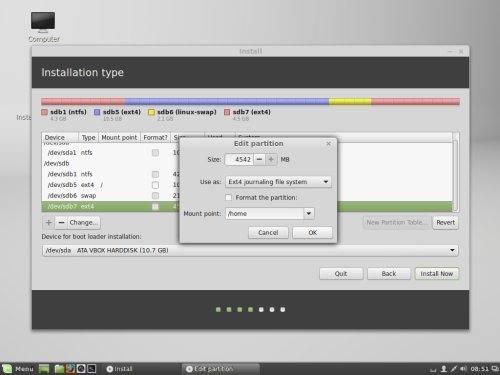Screen dimensions: 500x375
Task: Click the Revert button
Action: [445, 222]
